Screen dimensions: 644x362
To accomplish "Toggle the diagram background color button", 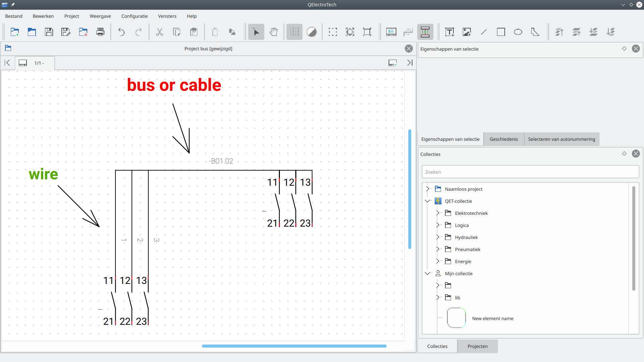I will tap(311, 32).
